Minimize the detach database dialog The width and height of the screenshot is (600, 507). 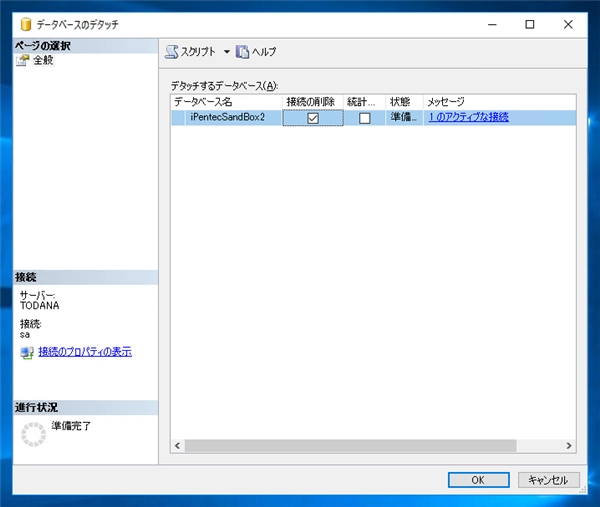tap(492, 24)
